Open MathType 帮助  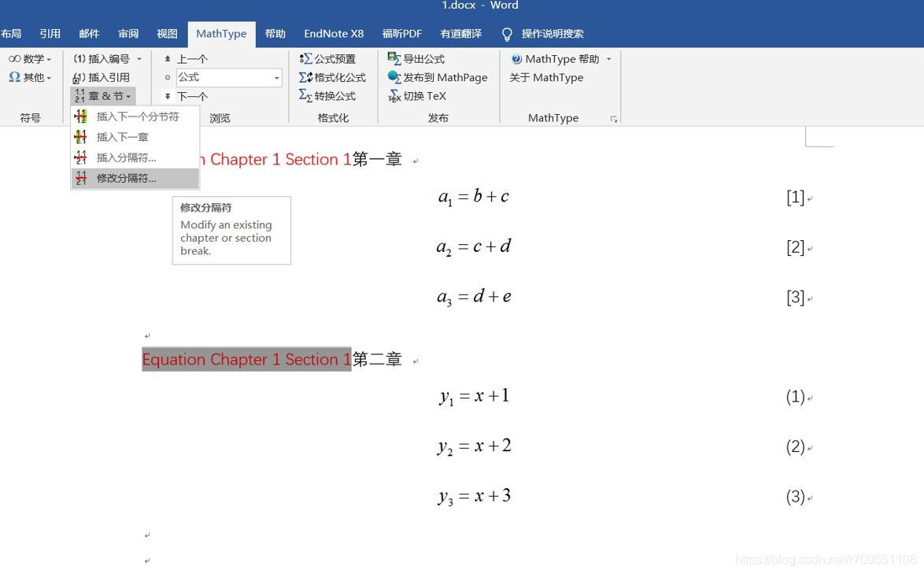coord(556,59)
